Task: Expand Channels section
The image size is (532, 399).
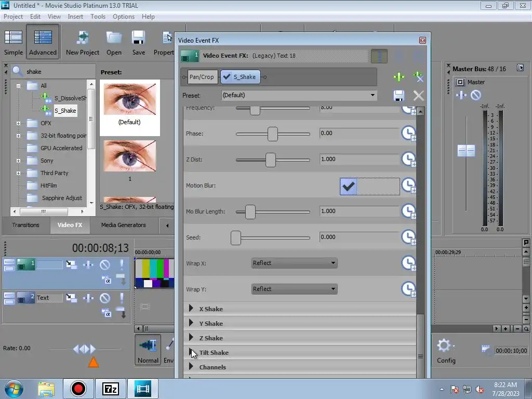Action: click(191, 367)
